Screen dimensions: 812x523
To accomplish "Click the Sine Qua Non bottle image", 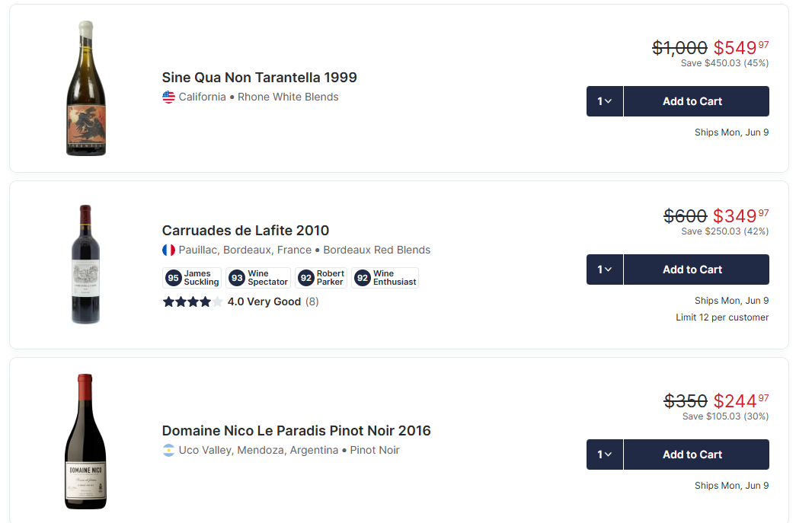I will tap(86, 88).
